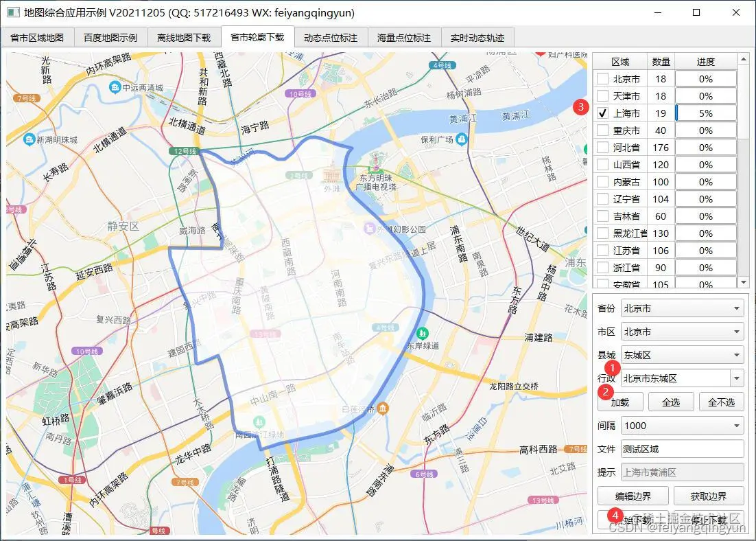Click the 数量 column header
This screenshot has height=541, width=756.
point(661,62)
